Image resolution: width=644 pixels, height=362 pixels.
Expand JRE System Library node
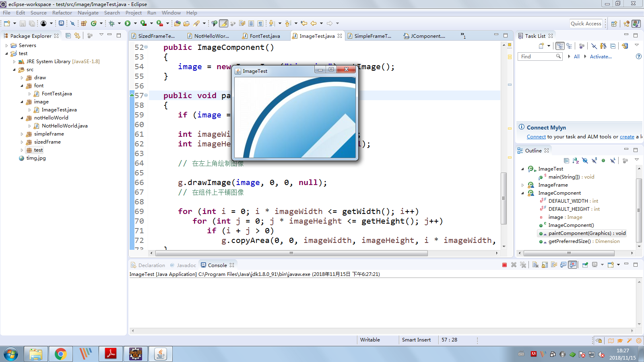[14, 62]
